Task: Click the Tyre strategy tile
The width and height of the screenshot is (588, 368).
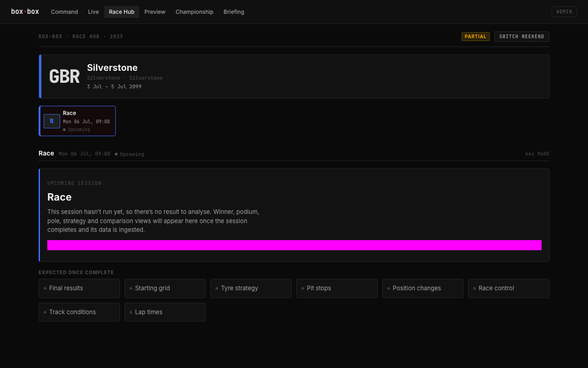Action: tap(251, 288)
